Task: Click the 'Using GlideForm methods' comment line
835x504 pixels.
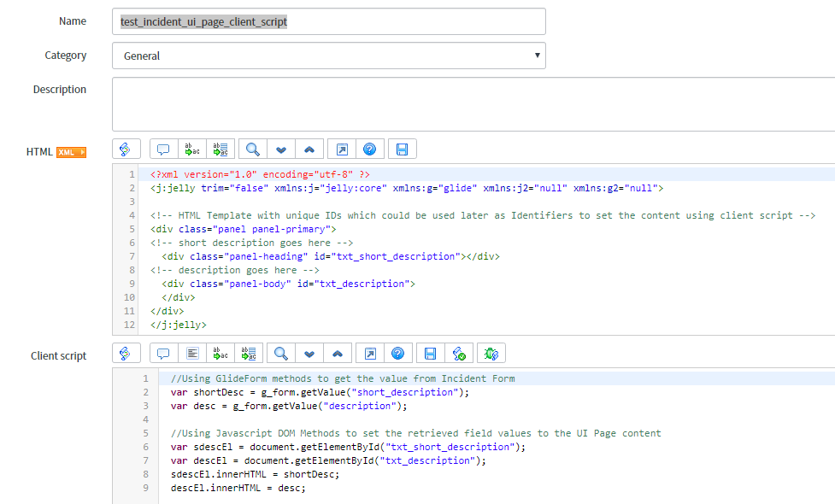Action: 343,379
